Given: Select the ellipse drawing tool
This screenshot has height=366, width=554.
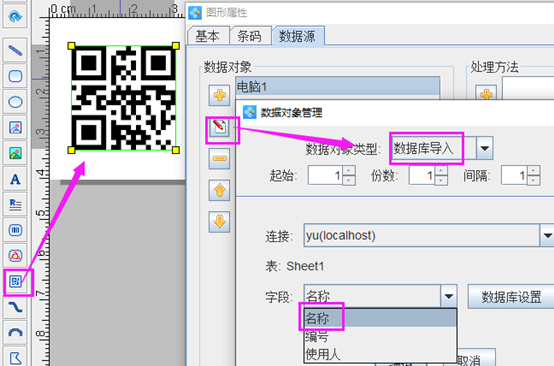Looking at the screenshot, I should pyautogui.click(x=15, y=102).
